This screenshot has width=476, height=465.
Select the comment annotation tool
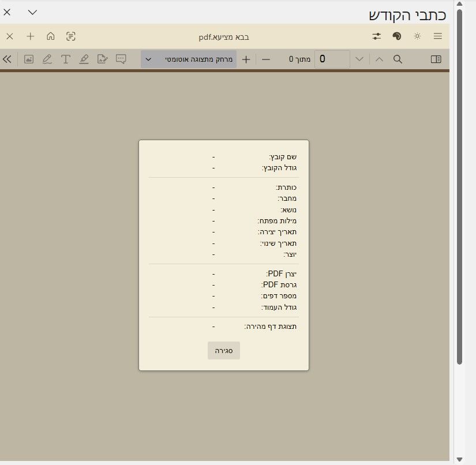[x=121, y=59]
